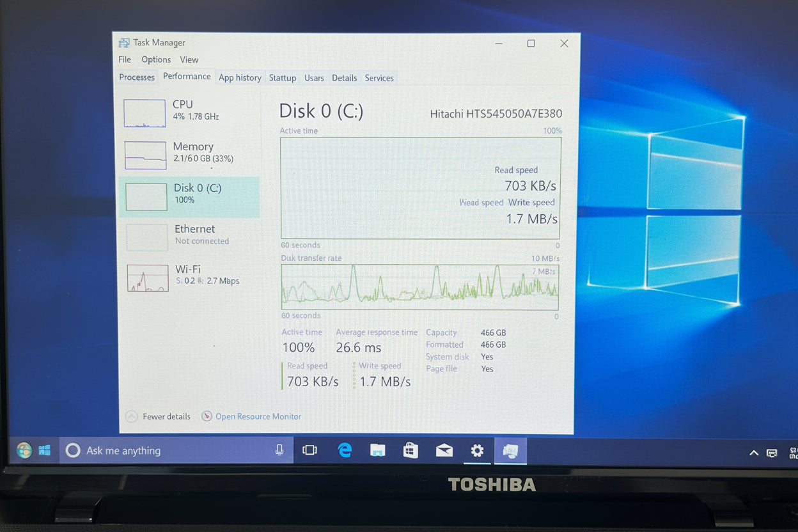Open the Options menu
Viewport: 798px width, 532px height.
pos(156,59)
